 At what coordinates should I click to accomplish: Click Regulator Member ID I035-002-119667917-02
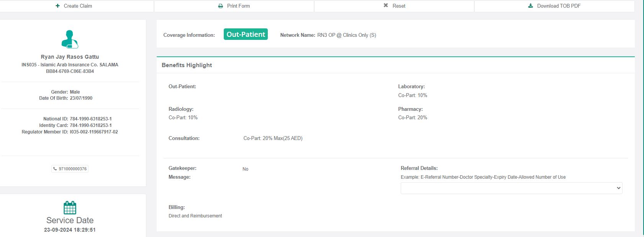[x=94, y=132]
